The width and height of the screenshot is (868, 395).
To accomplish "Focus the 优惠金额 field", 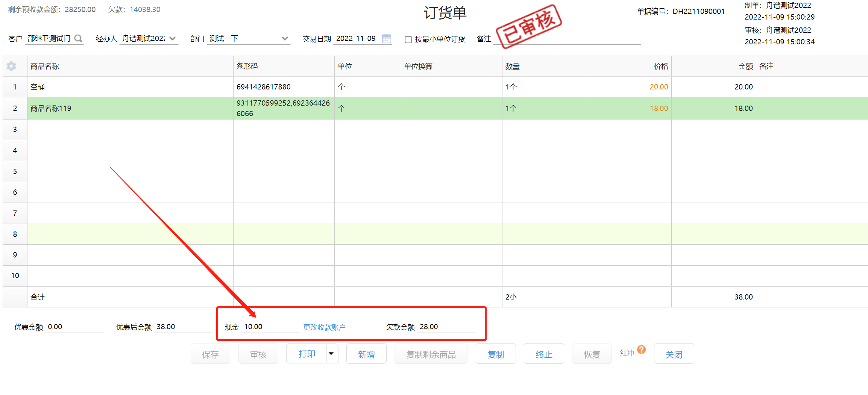I will point(74,327).
